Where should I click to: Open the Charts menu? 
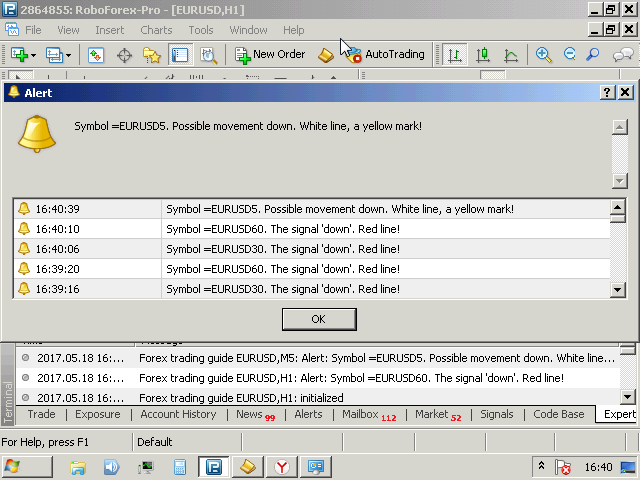pos(156,30)
